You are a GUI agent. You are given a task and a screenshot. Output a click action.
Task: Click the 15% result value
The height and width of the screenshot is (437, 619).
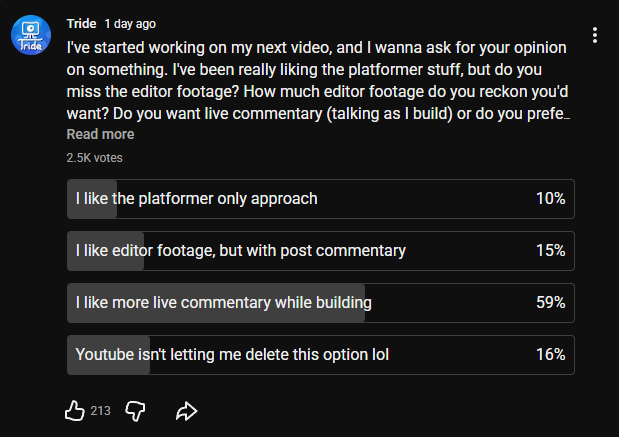(550, 250)
